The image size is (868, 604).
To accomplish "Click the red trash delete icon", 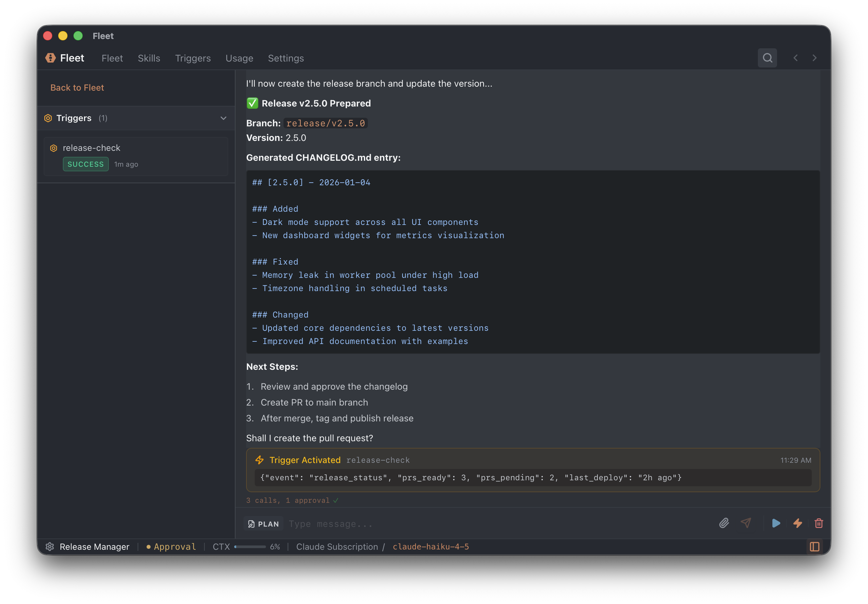I will (x=819, y=523).
